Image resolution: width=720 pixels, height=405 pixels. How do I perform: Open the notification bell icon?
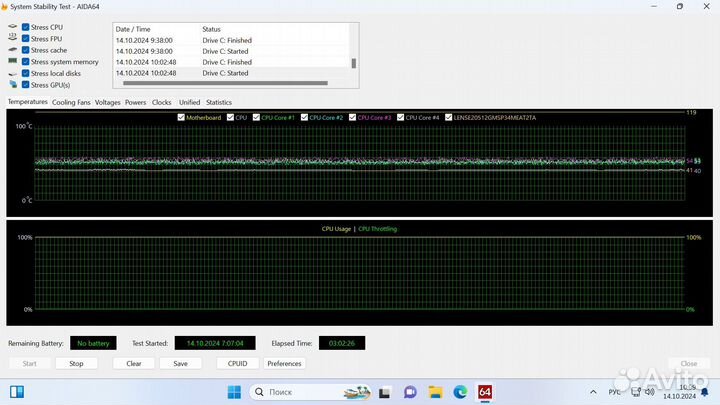pyautogui.click(x=705, y=392)
